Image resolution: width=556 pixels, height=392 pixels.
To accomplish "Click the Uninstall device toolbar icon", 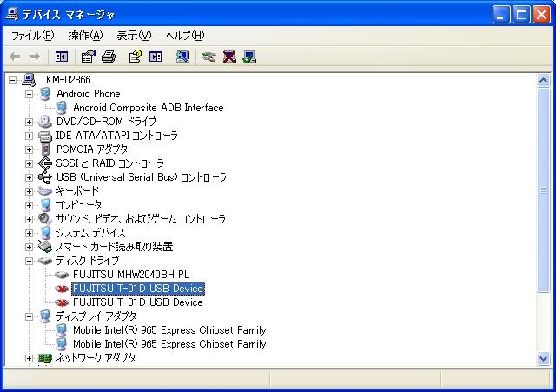I will (229, 56).
